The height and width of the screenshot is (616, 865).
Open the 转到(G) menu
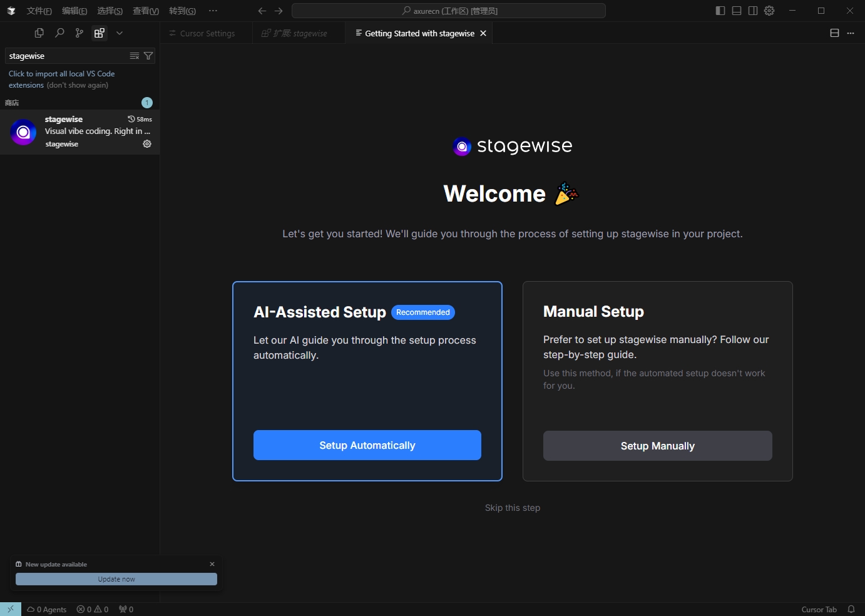[182, 11]
